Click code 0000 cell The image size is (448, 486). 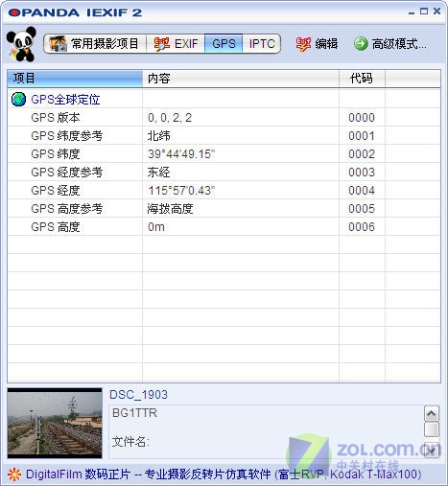[362, 118]
